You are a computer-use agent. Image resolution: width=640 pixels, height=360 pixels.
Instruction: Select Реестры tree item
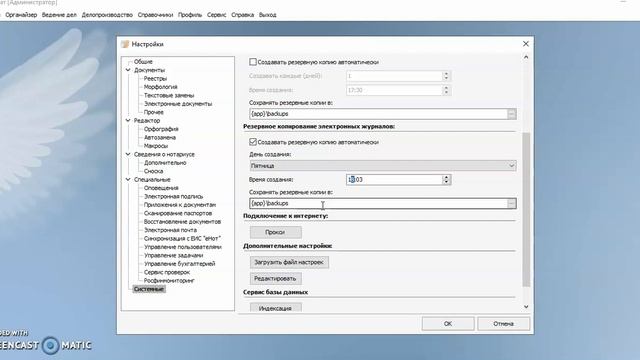coord(156,78)
